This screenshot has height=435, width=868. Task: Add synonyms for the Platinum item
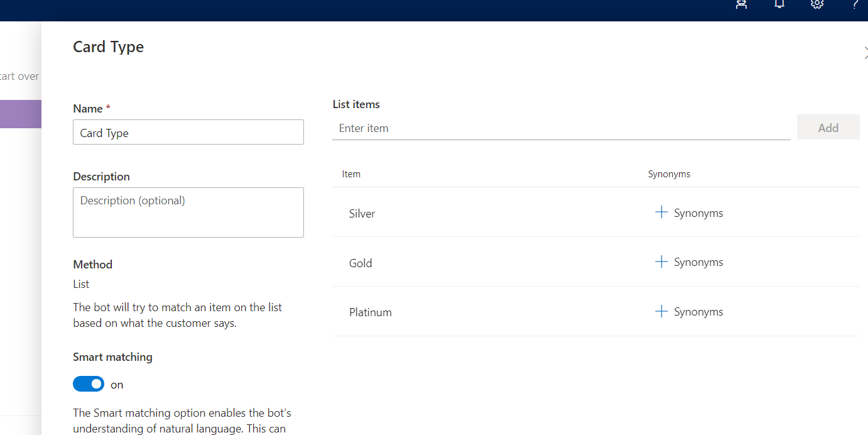[x=688, y=311]
